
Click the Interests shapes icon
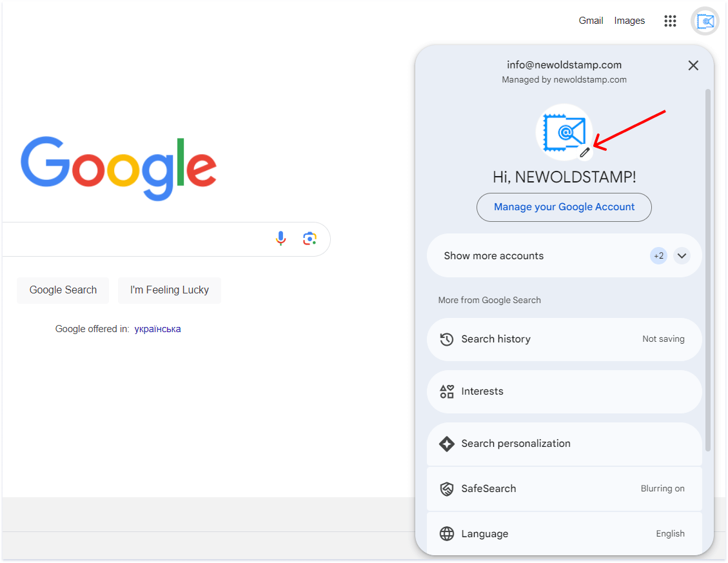[x=447, y=391]
